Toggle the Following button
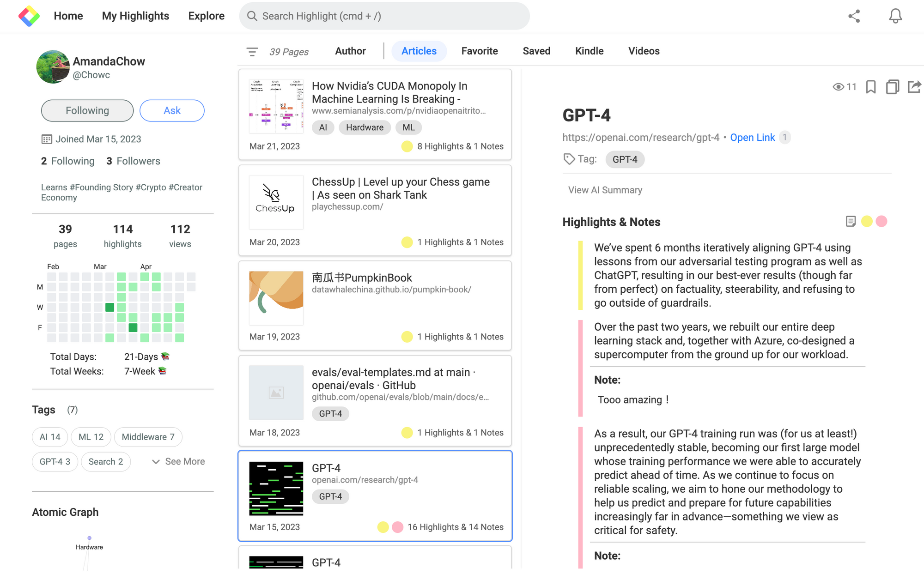Viewport: 924px width, 574px height. pyautogui.click(x=87, y=111)
